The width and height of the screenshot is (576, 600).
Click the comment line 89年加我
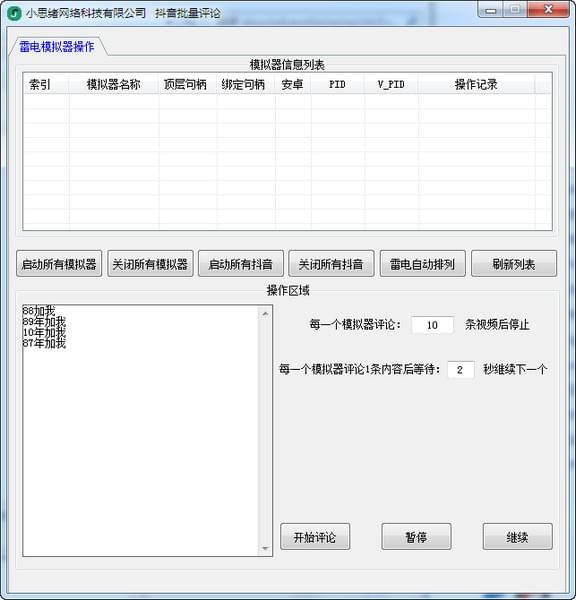(x=44, y=321)
